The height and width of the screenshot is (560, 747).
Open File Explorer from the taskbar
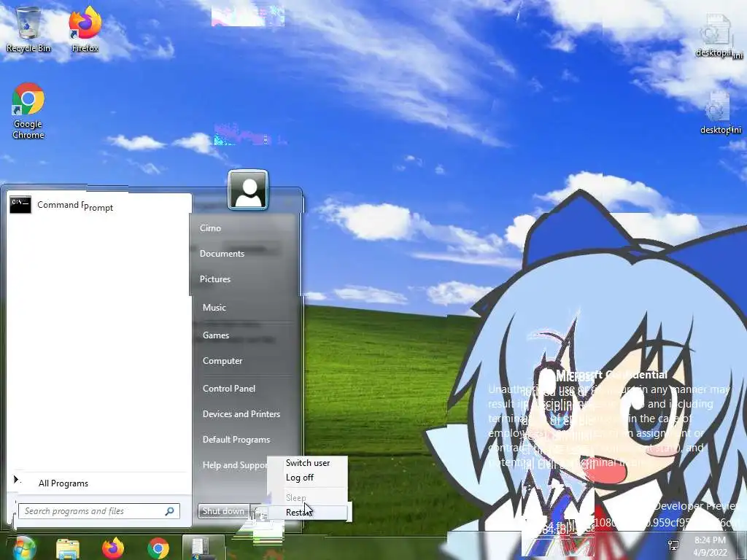click(x=68, y=548)
